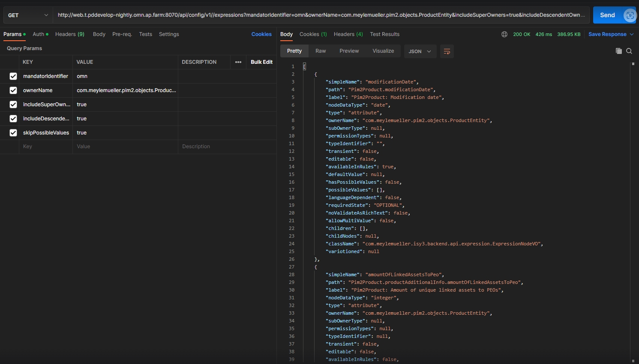Open the Save Response dropdown arrow
The width and height of the screenshot is (639, 364).
(x=632, y=34)
